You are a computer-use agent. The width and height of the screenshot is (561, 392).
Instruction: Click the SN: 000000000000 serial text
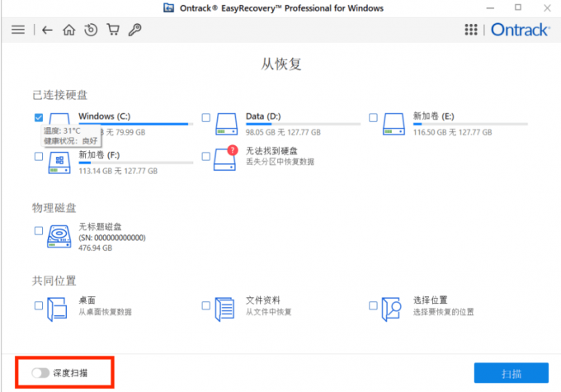tap(112, 238)
